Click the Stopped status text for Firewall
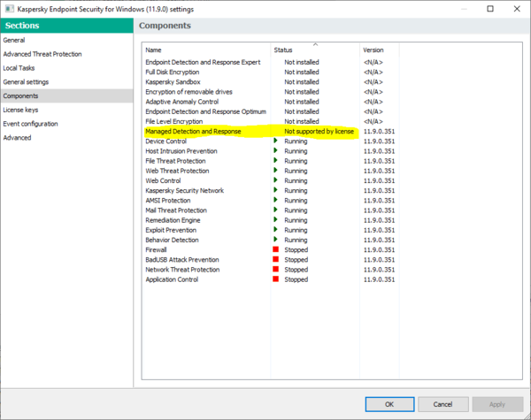531x420 pixels. pos(296,249)
